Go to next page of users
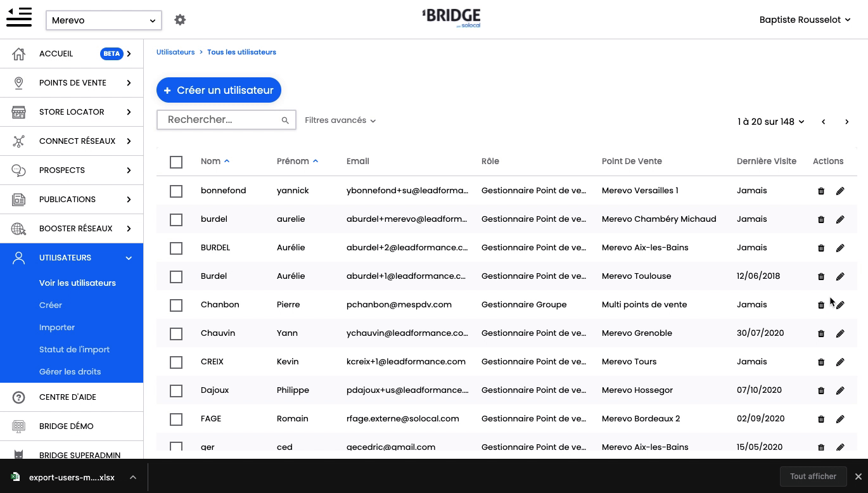The height and width of the screenshot is (493, 868). pyautogui.click(x=846, y=122)
